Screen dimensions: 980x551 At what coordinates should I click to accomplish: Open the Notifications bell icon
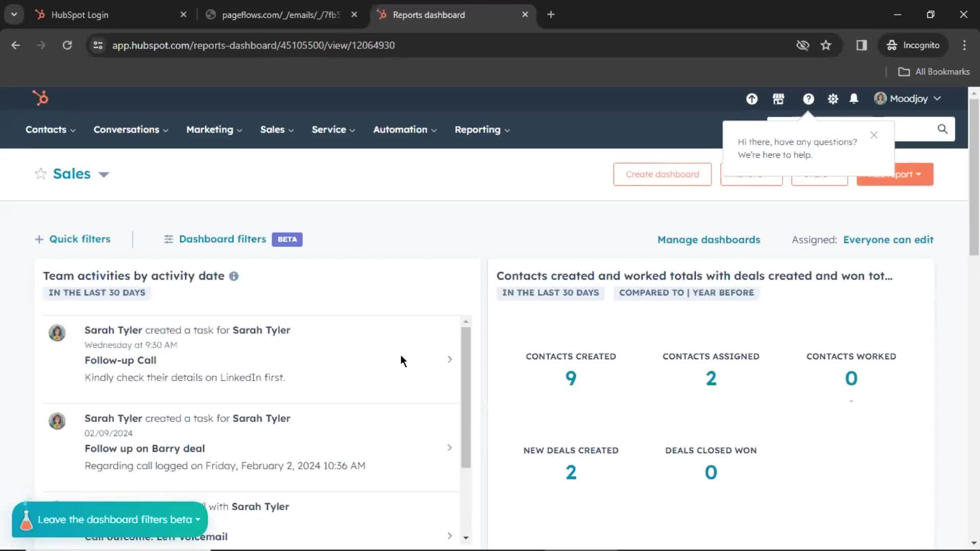coord(853,99)
